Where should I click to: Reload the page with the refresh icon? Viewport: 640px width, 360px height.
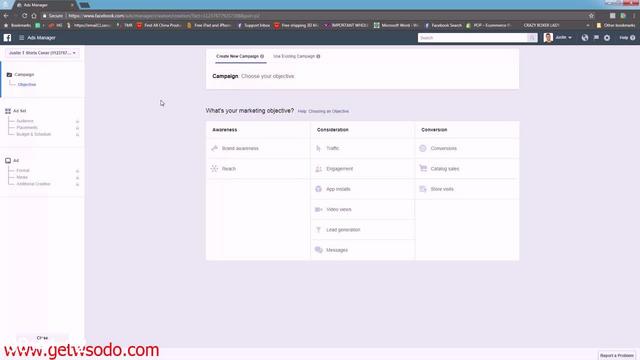[24, 16]
